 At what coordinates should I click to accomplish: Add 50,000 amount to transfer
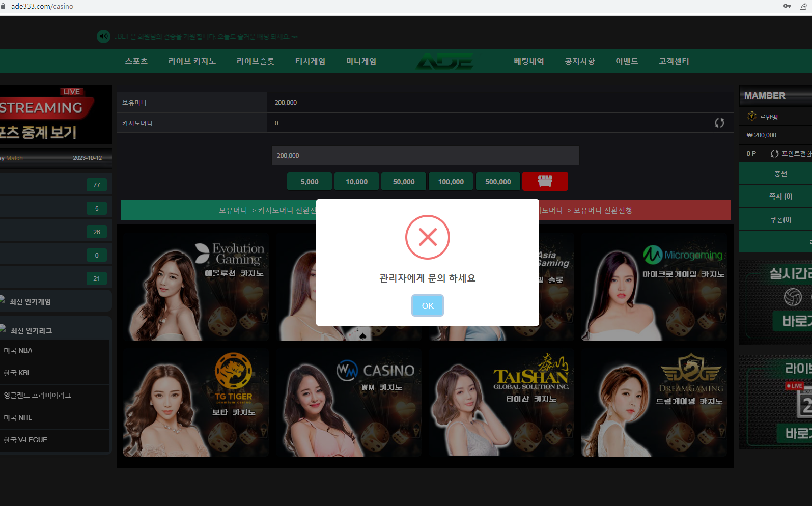[404, 181]
